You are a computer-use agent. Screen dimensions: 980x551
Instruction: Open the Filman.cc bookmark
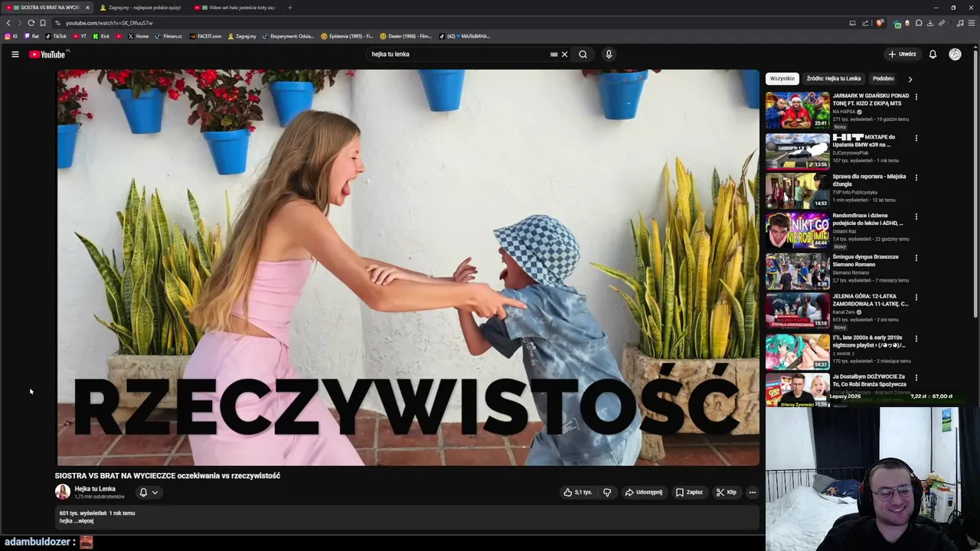click(168, 36)
